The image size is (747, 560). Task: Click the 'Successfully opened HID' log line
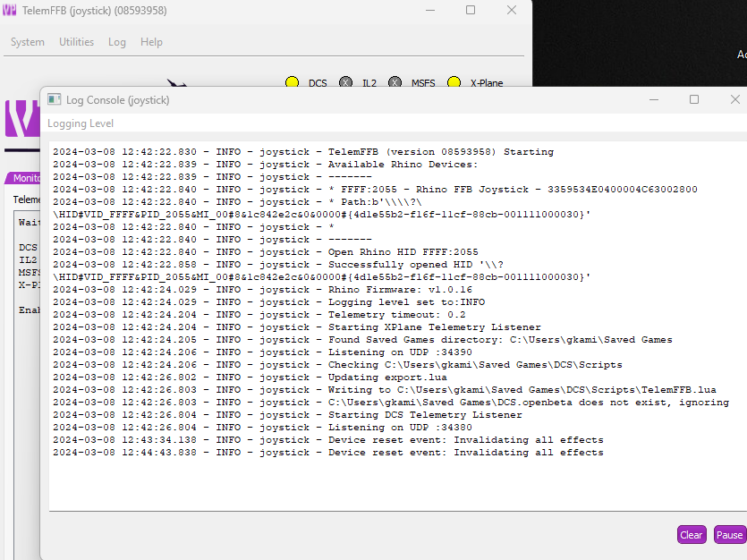click(x=321, y=270)
